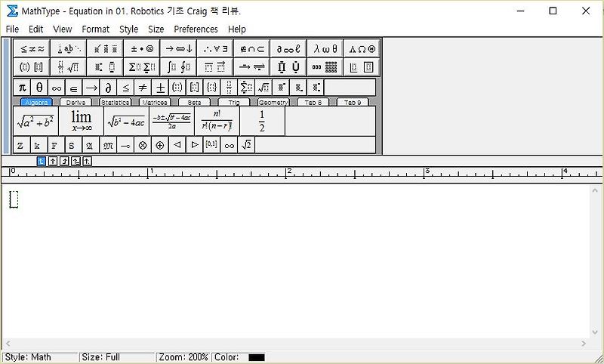Select the Algebra tab
Image resolution: width=604 pixels, height=364 pixels.
tap(36, 102)
